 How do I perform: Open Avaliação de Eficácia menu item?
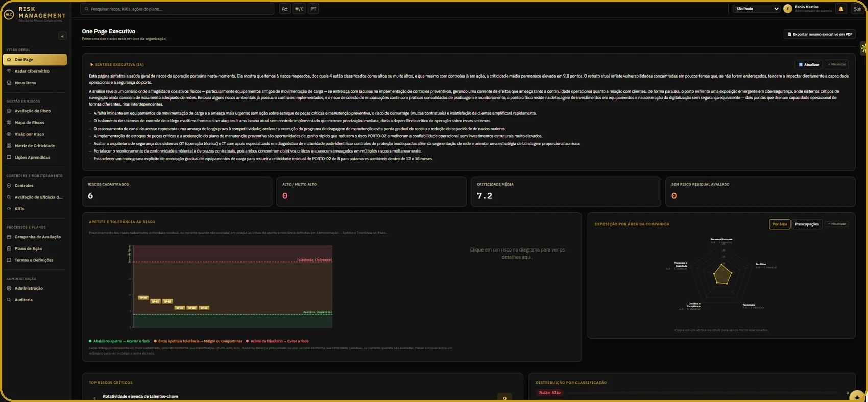[35, 197]
